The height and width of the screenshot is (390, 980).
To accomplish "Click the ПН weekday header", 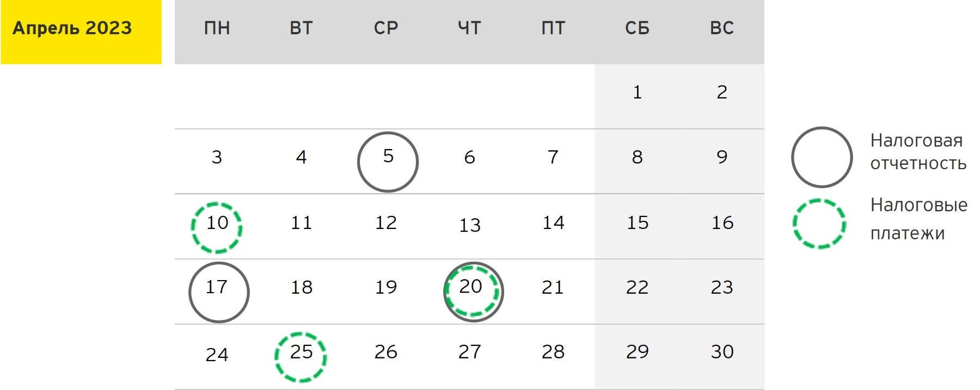I will coord(217,28).
